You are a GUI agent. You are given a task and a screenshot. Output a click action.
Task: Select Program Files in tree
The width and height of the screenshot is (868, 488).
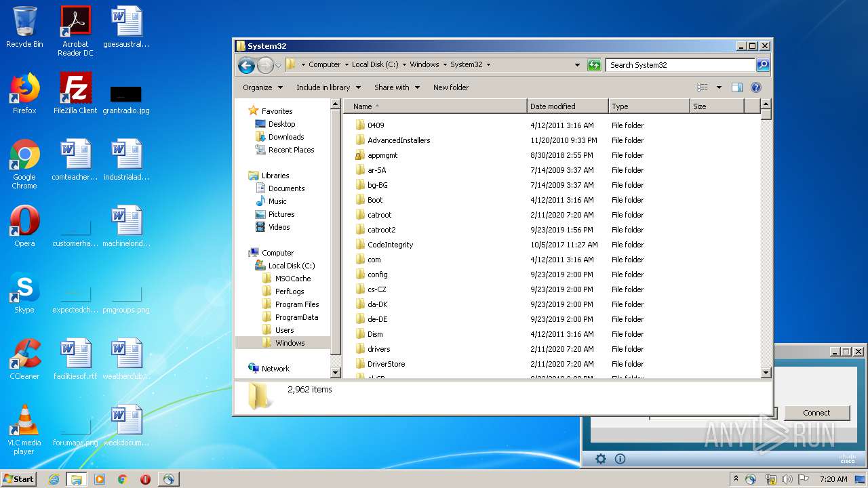(297, 304)
